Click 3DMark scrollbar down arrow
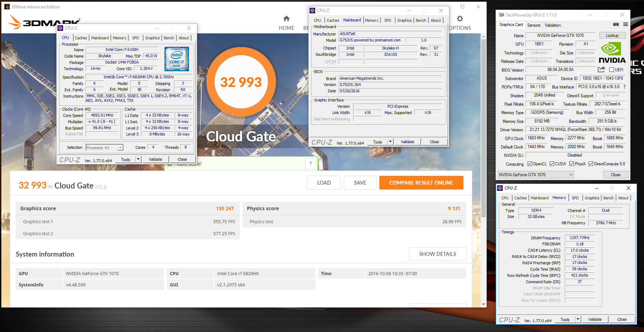 tap(483, 304)
